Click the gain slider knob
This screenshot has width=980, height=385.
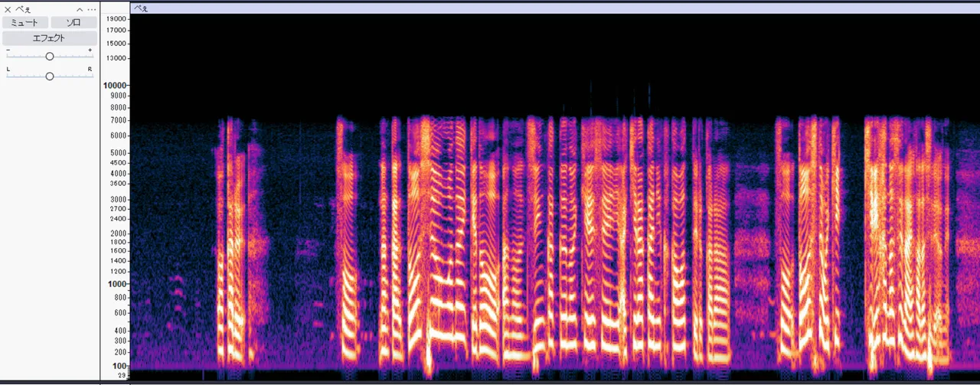pos(50,56)
